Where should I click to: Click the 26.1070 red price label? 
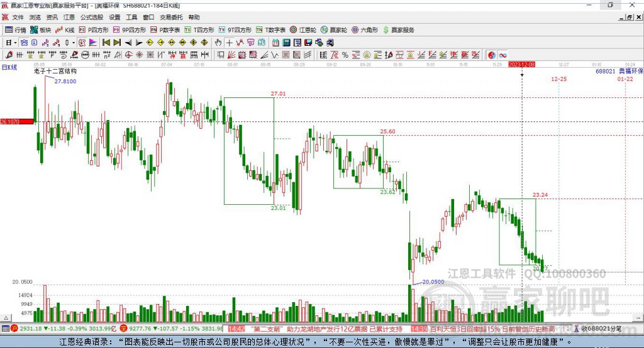17,121
